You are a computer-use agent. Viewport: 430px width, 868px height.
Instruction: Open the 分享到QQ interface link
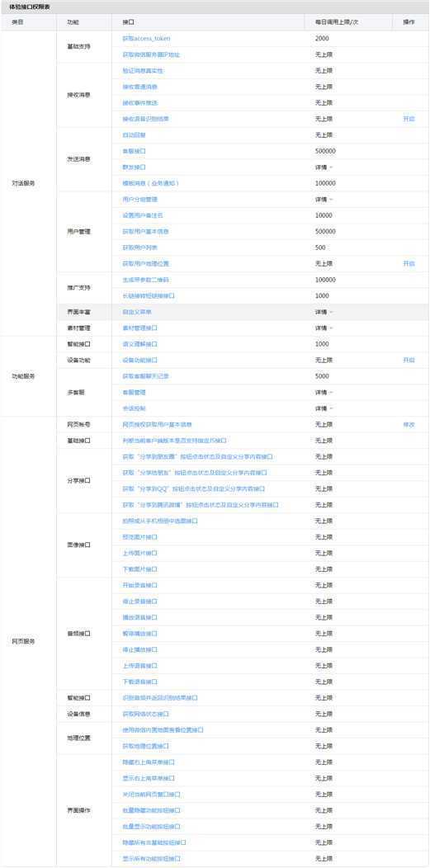tap(194, 488)
